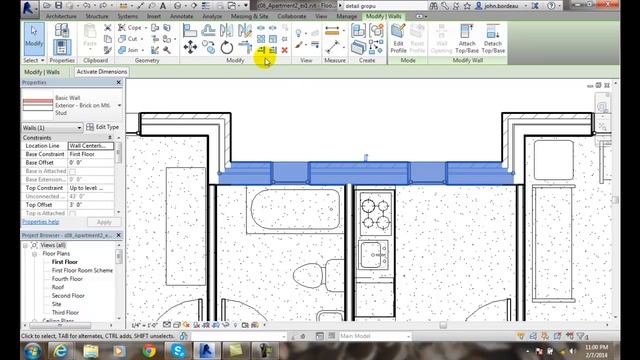Open the Cope tool dropdown arrow

[146, 28]
